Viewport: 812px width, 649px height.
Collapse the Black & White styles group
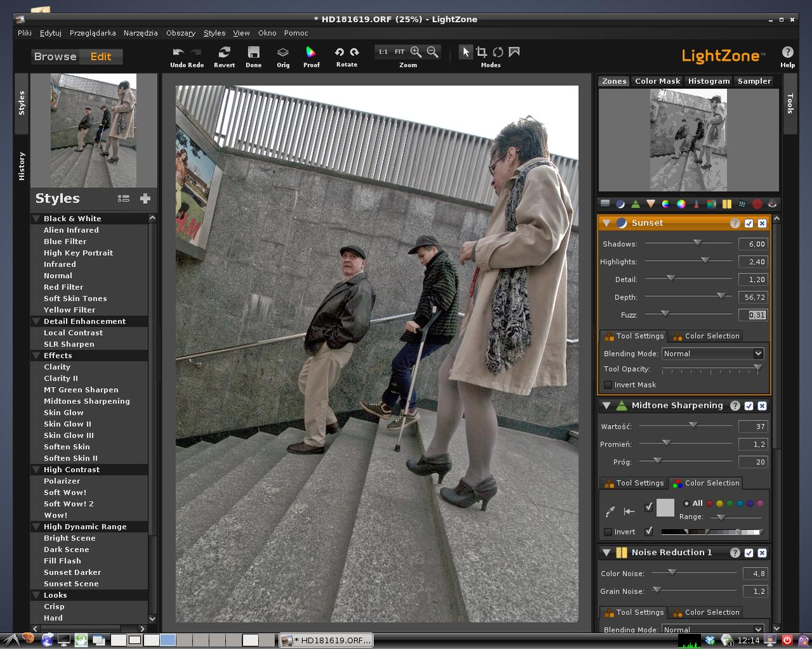(x=36, y=219)
